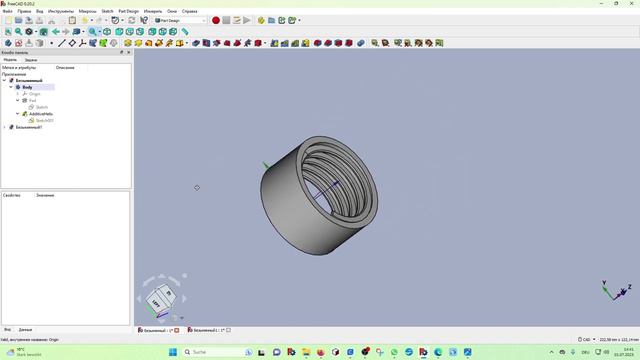Screen dimensions: 640x360
Task: Open the Windows Start menu
Action: [173, 352]
